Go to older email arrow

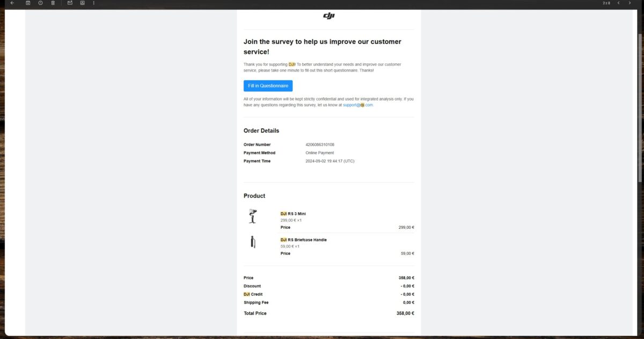(630, 3)
